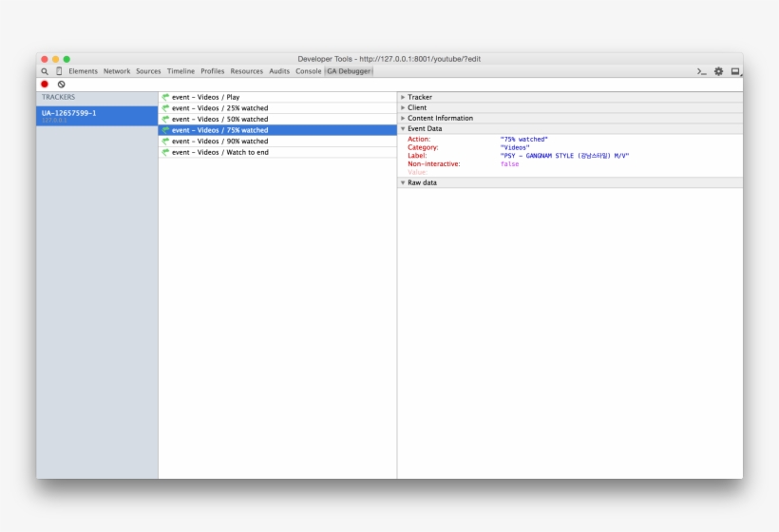This screenshot has width=779, height=532.
Task: Clear the event log with the clear icon
Action: [x=61, y=85]
